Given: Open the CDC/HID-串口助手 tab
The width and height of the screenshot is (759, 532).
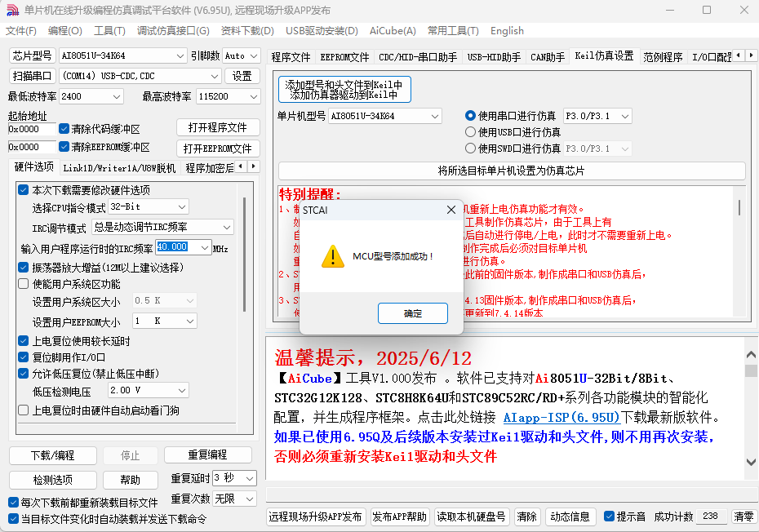Looking at the screenshot, I should [x=418, y=57].
